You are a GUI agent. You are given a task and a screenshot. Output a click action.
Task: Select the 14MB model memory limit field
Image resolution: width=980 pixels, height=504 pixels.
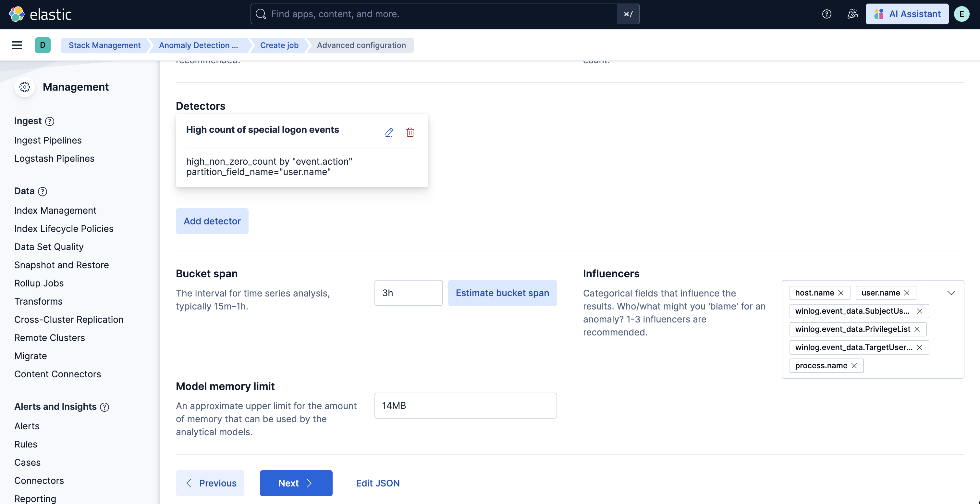pyautogui.click(x=465, y=405)
